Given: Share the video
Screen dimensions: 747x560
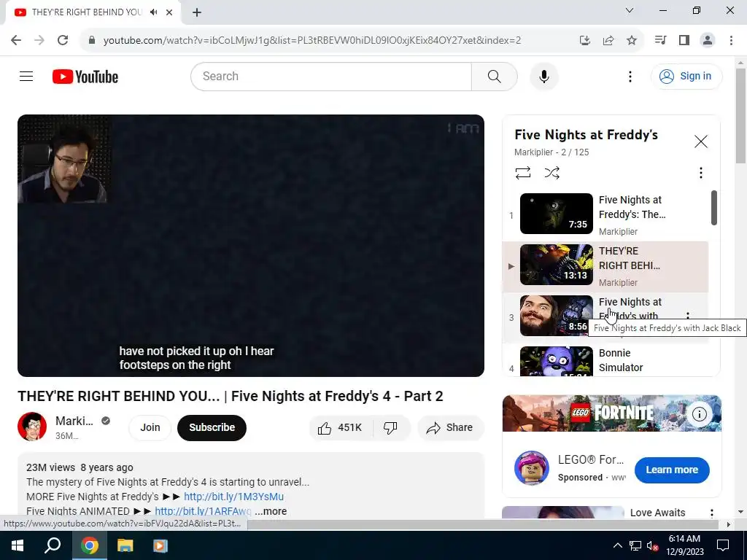Looking at the screenshot, I should 450,427.
